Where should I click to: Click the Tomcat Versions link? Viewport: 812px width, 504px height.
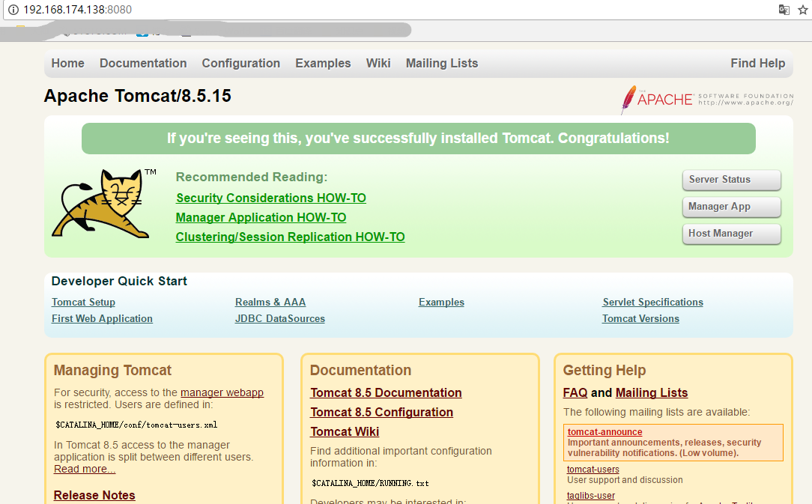pos(640,318)
